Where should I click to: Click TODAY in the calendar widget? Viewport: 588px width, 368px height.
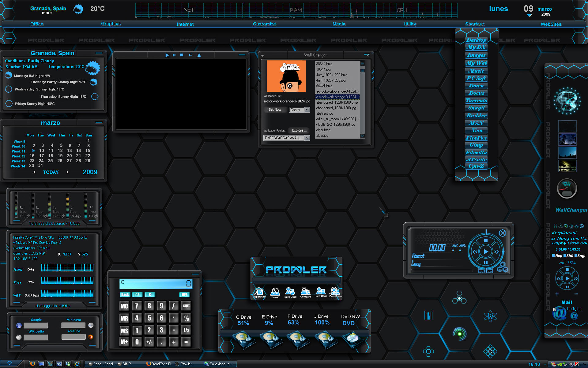click(x=51, y=172)
